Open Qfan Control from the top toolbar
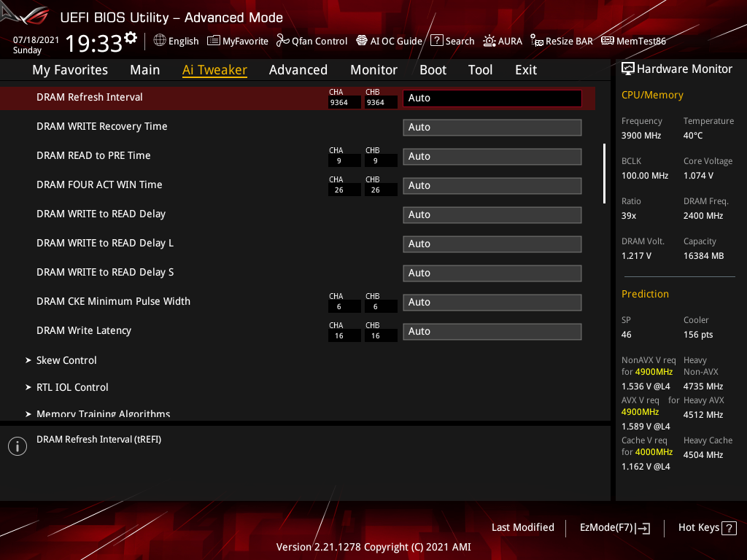The height and width of the screenshot is (560, 747). click(x=311, y=41)
